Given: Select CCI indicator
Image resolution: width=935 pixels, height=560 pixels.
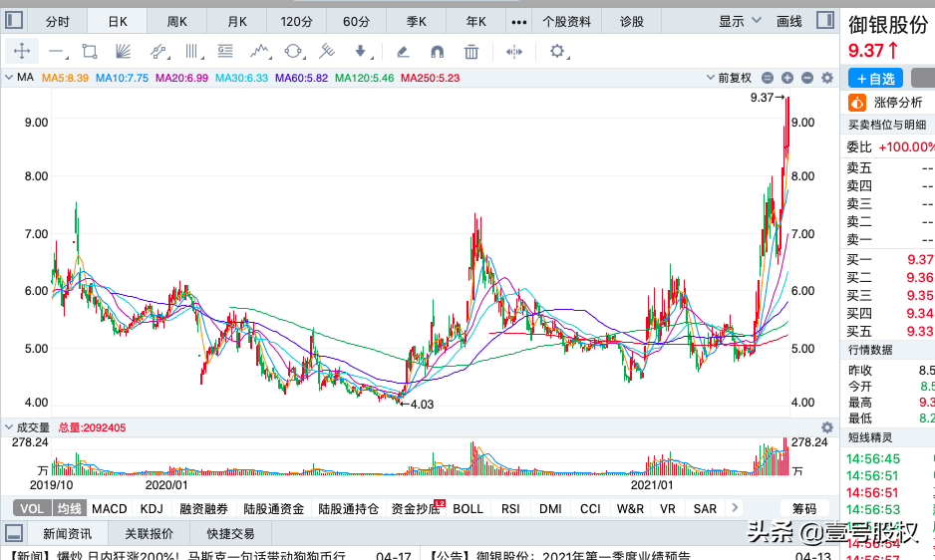Looking at the screenshot, I should coord(590,508).
